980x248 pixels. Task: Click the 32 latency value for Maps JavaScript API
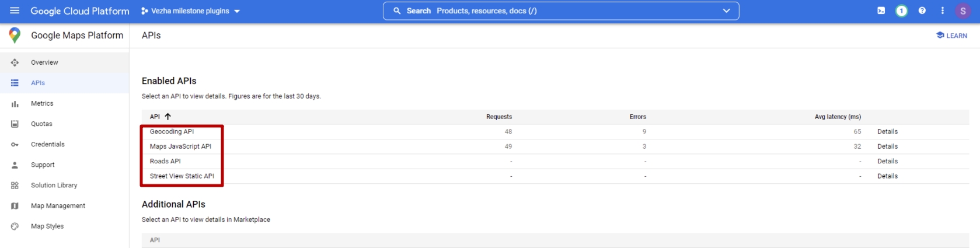[x=857, y=146]
